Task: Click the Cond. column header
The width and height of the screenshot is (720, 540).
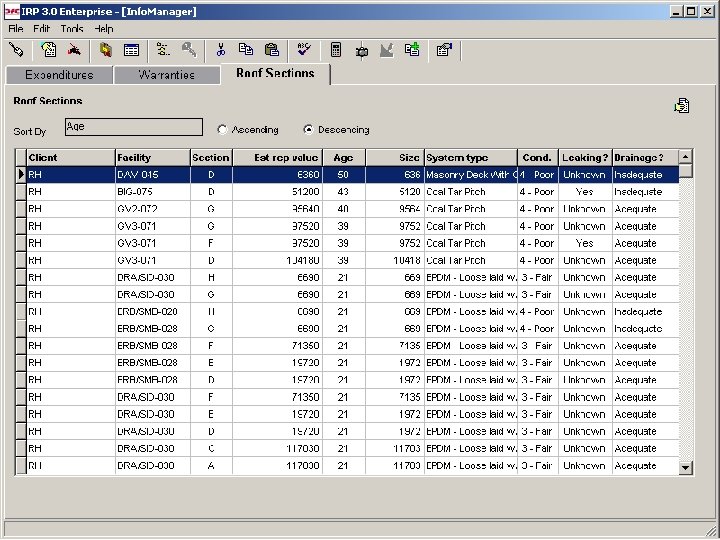Action: coord(538,158)
